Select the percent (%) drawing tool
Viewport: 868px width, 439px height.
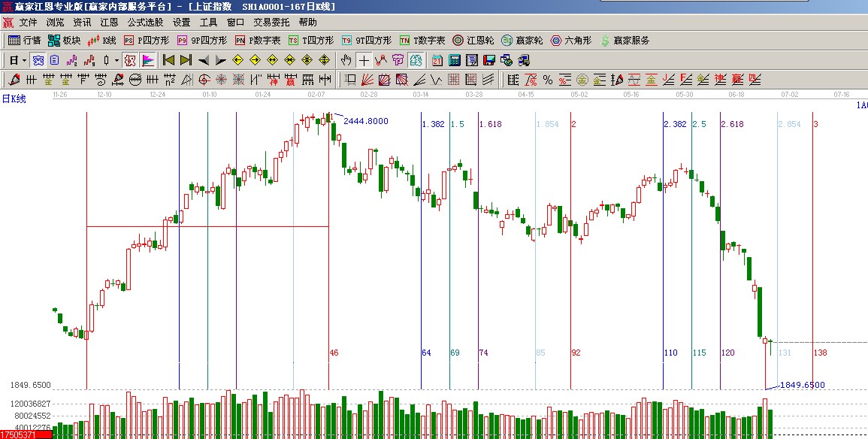548,80
